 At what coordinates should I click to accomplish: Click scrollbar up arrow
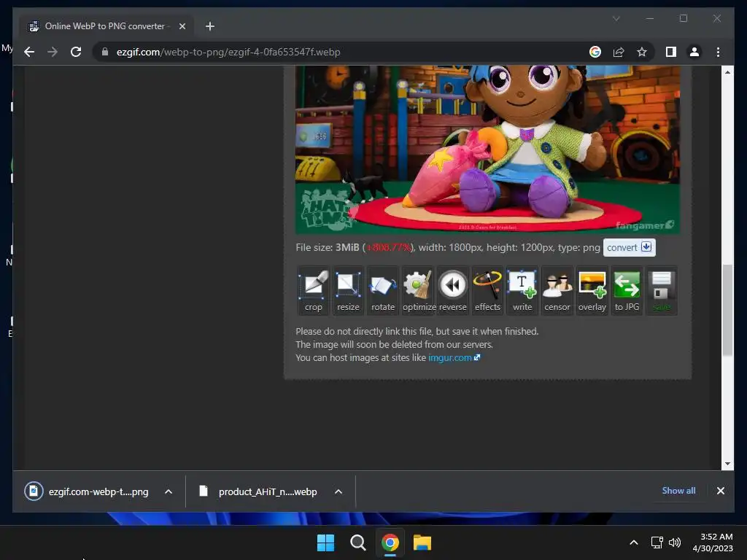[727, 72]
